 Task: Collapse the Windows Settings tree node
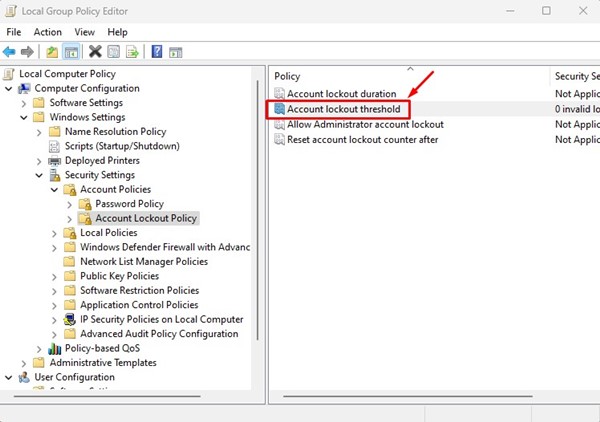[24, 117]
